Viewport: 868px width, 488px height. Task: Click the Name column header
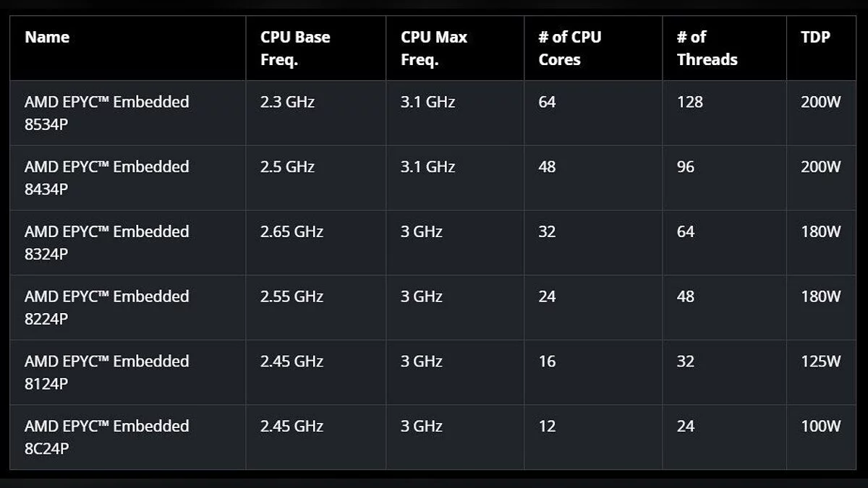click(x=47, y=37)
